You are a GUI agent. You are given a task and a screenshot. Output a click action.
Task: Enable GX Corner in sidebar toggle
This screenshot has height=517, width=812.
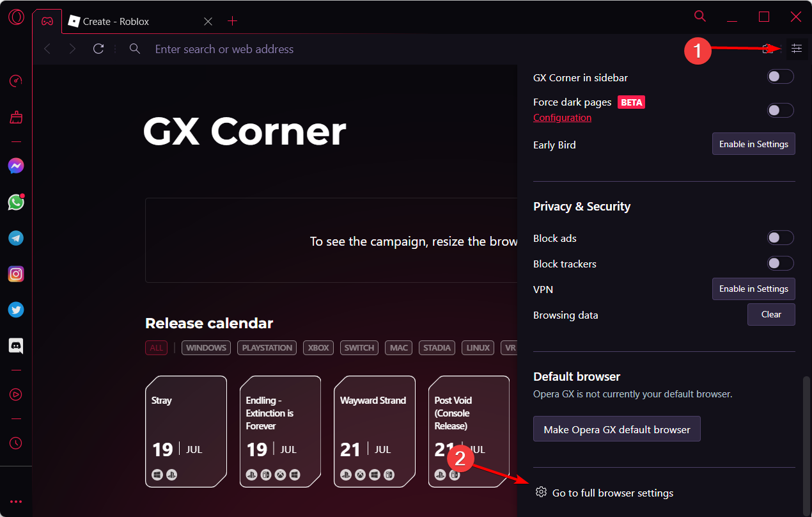781,77
